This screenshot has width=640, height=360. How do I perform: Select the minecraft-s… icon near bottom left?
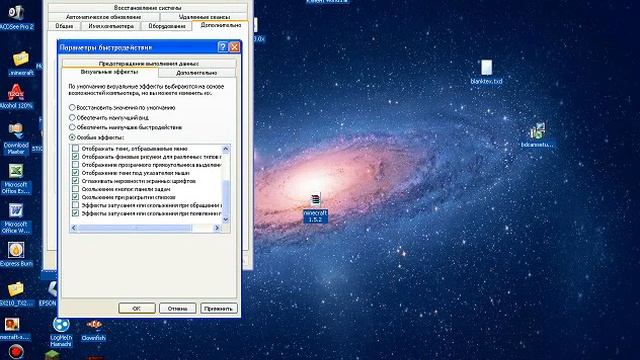click(13, 329)
